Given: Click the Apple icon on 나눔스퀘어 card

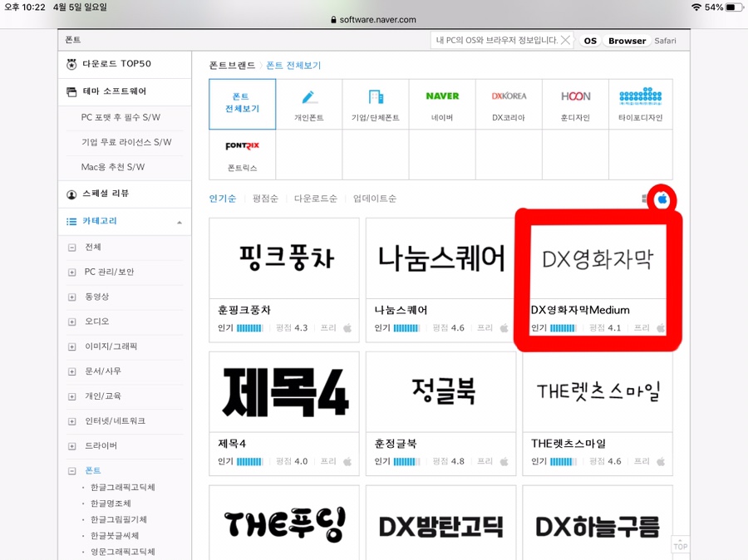Looking at the screenshot, I should click(504, 327).
